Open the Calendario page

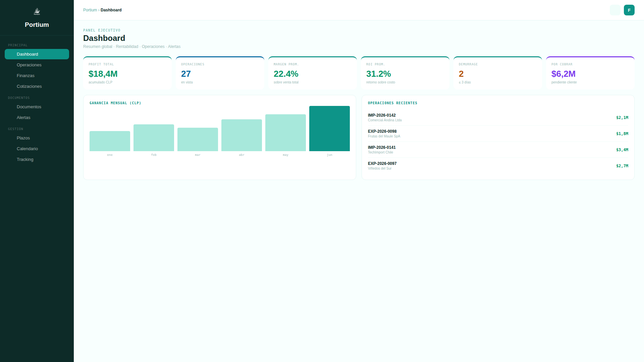[x=37, y=149]
